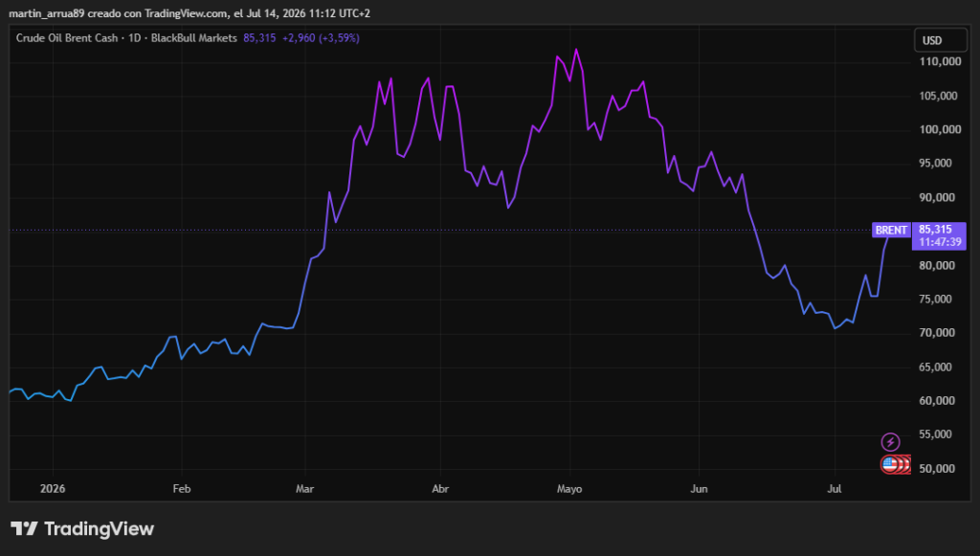Click the Crude Oil Brent Cash symbol title
The height and width of the screenshot is (556, 980).
point(67,38)
